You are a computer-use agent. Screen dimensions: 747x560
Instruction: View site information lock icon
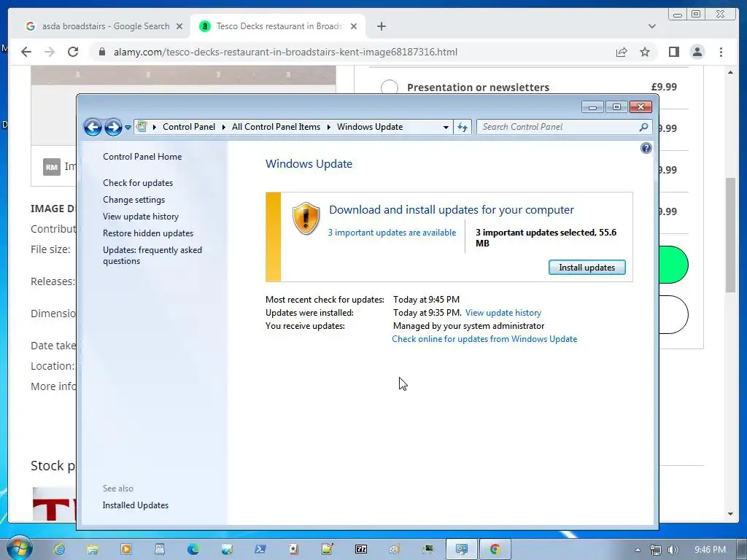pos(102,52)
